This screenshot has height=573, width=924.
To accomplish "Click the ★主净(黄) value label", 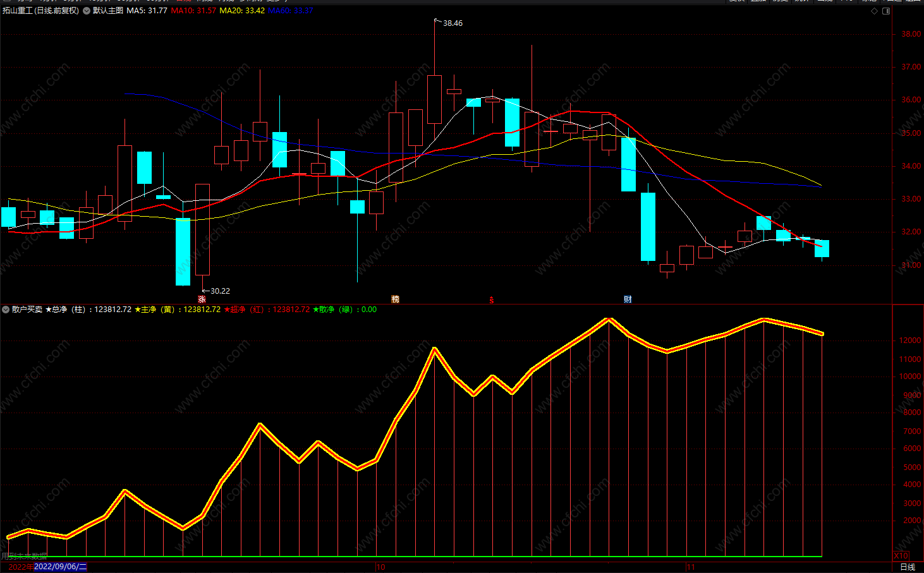I will pyautogui.click(x=178, y=310).
